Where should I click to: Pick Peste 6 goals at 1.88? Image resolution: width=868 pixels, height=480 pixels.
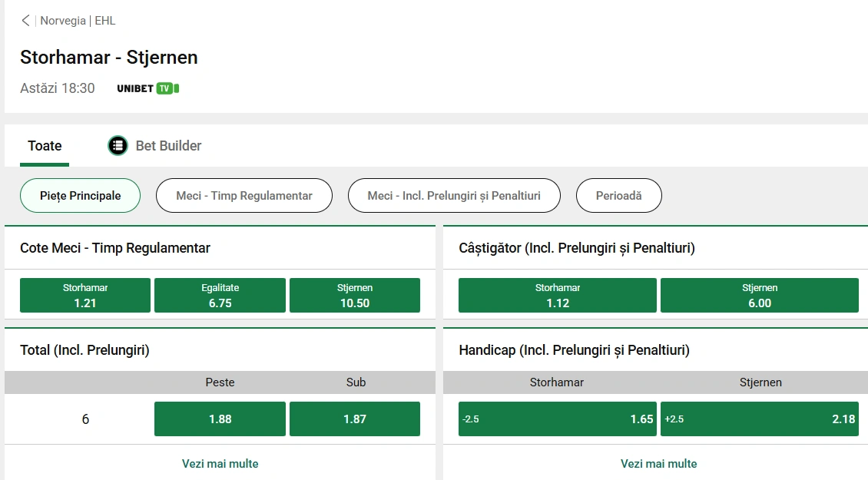click(220, 419)
